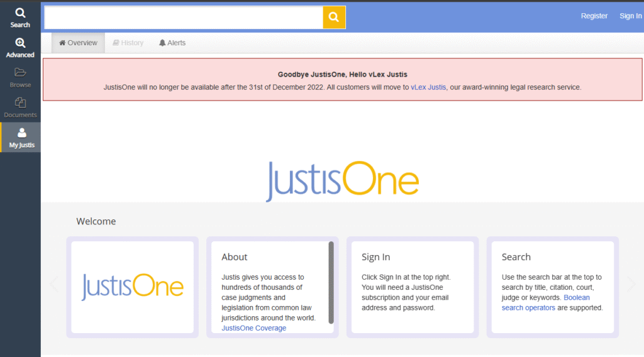Click the "Sign In" card title
644x357 pixels.
pos(375,257)
